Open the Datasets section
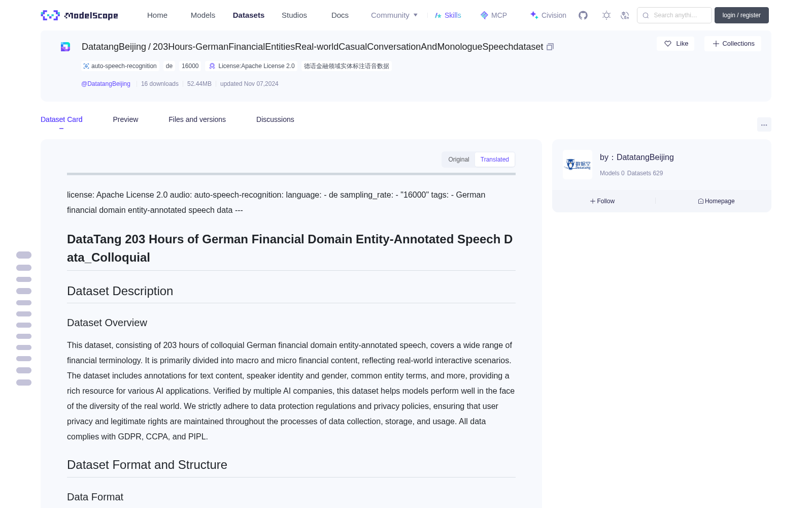Image resolution: width=812 pixels, height=508 pixels. click(249, 15)
